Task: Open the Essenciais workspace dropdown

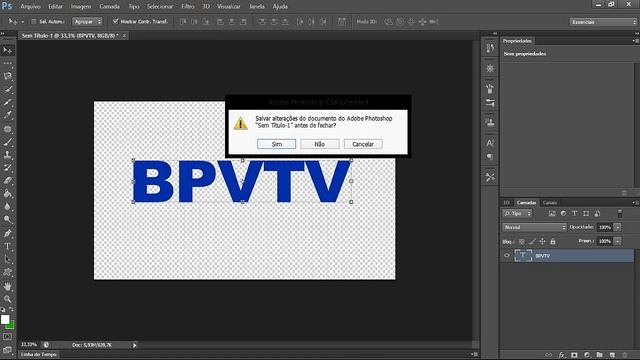Action: click(603, 22)
